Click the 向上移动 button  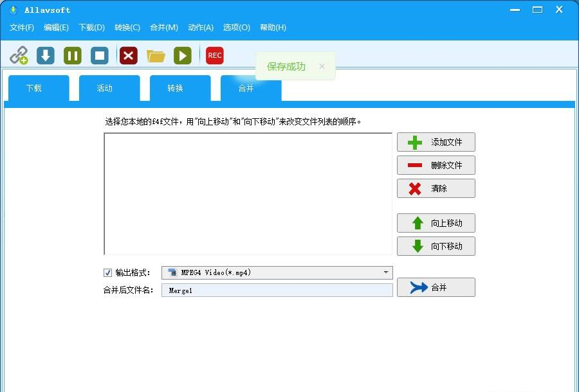coord(436,223)
